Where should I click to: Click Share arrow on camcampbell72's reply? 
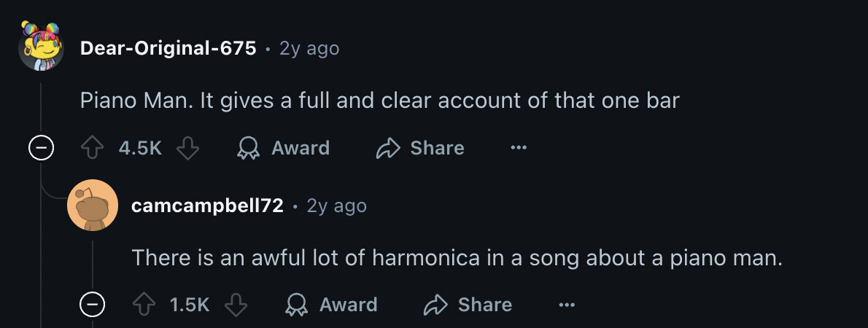[435, 305]
